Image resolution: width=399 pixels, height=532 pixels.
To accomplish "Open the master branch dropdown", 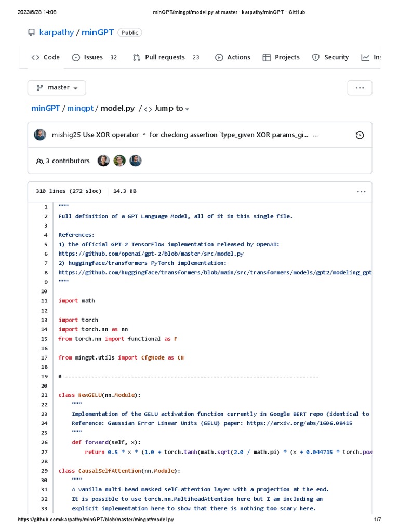I will 57,88.
